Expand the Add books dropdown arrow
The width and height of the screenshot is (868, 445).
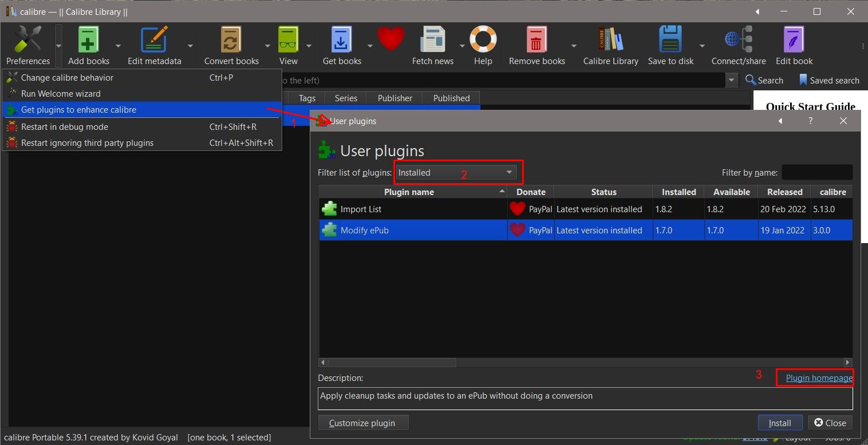118,46
